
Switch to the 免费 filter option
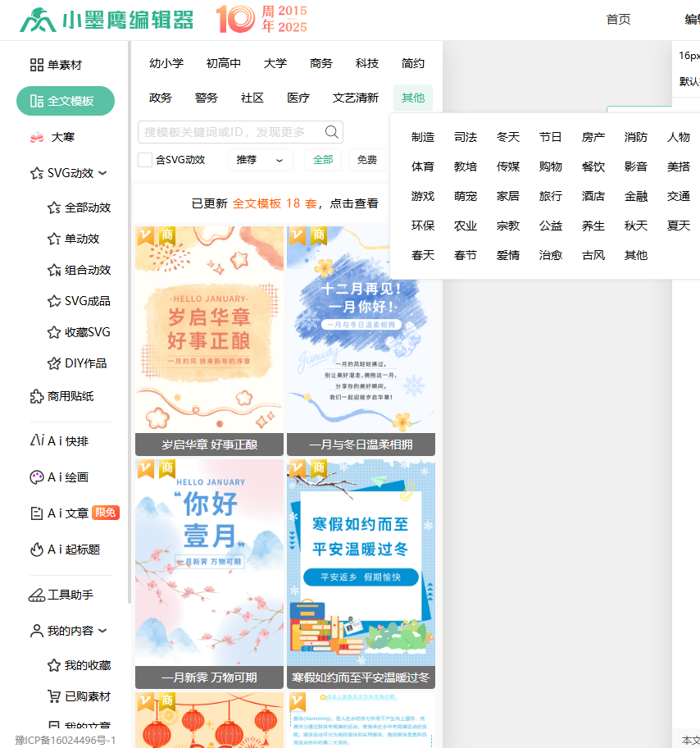pyautogui.click(x=367, y=160)
